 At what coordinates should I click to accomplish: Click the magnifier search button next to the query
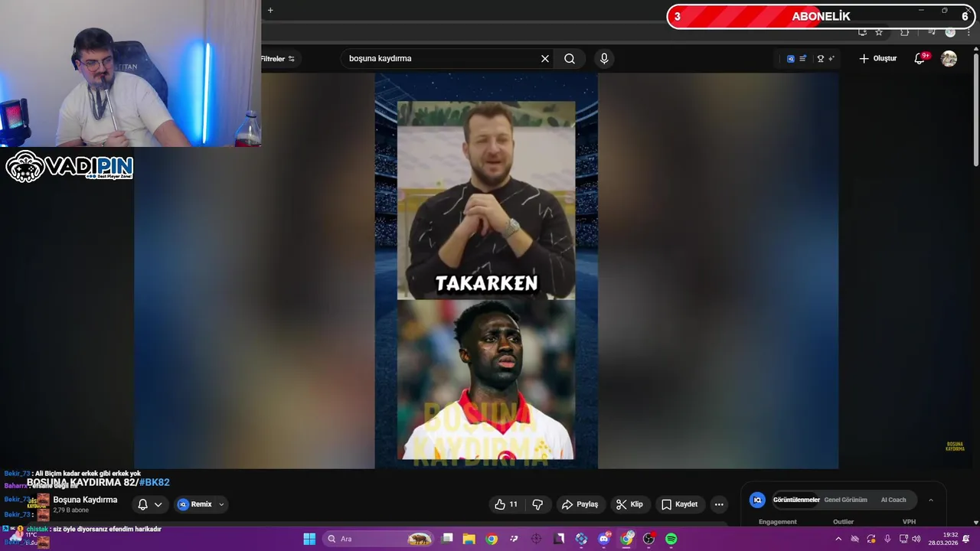click(x=570, y=58)
